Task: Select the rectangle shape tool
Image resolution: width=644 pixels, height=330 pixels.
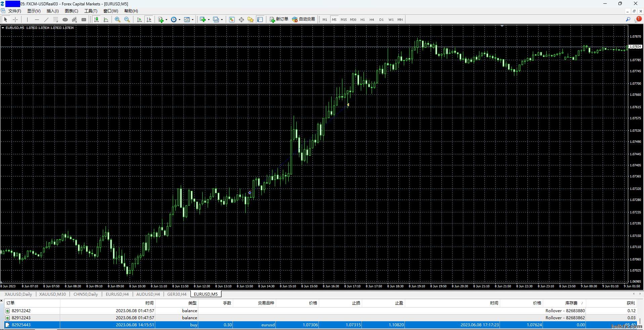Action: (x=84, y=19)
